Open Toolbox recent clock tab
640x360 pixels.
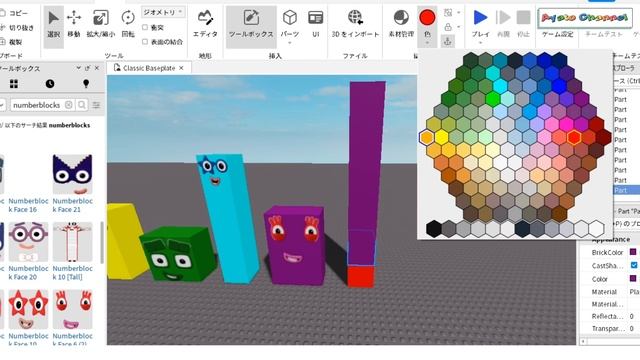point(50,84)
